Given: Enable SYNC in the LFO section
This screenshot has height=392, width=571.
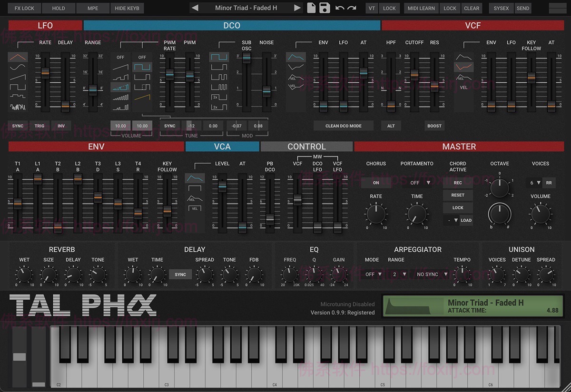Looking at the screenshot, I should point(17,126).
